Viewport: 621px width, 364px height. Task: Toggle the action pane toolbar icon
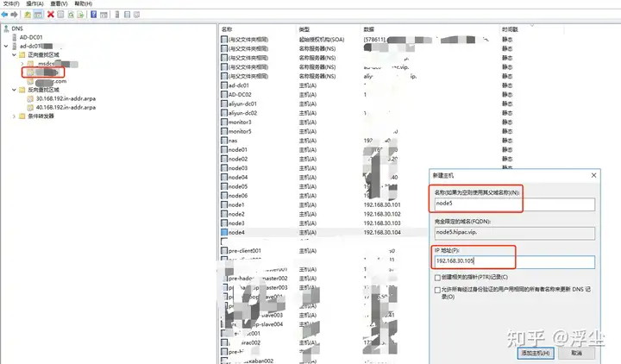coord(103,15)
